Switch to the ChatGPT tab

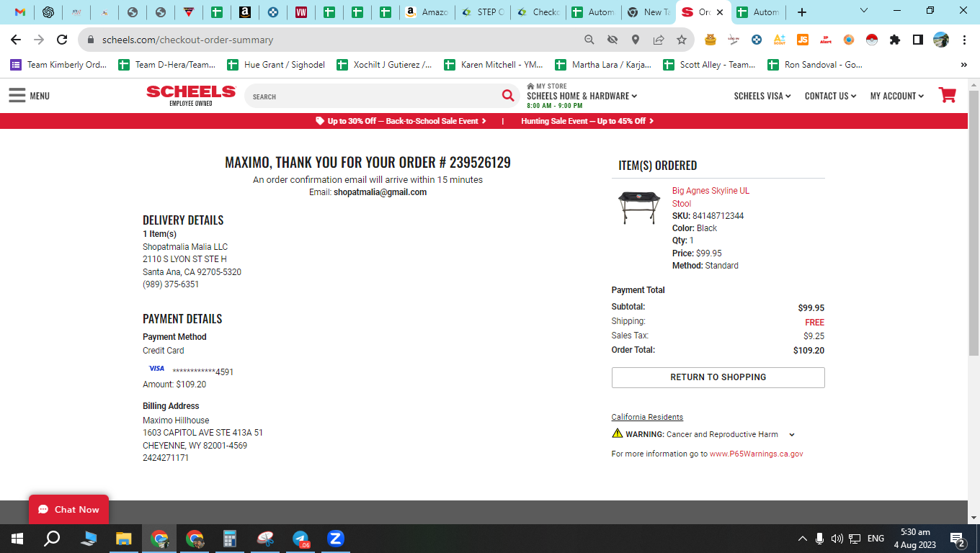[x=48, y=12]
